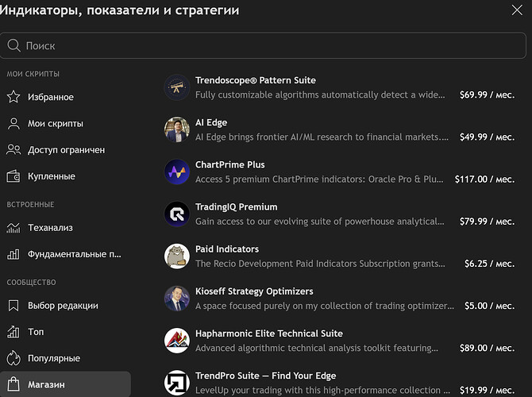Click the Популярные flame icon
This screenshot has width=532, height=397.
coord(13,358)
